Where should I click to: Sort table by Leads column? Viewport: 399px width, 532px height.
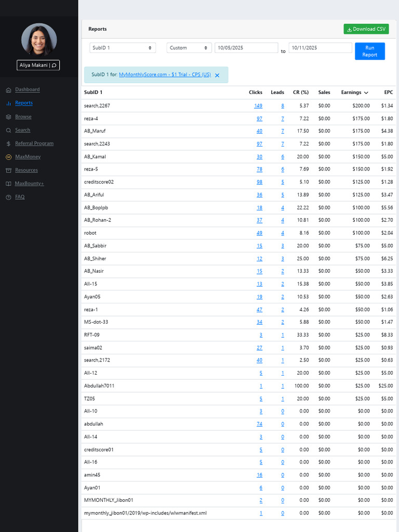[277, 92]
